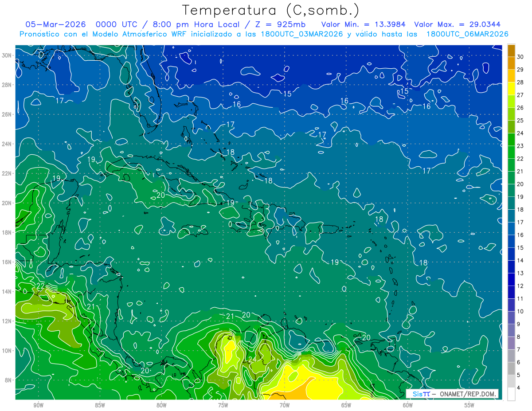The height and width of the screenshot is (411, 532).
Task: Click the '28N' latitude axis label
Action: pyautogui.click(x=7, y=85)
